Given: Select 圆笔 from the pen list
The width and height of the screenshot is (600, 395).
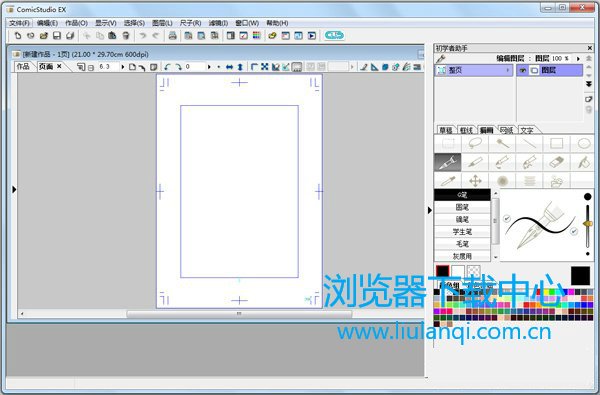Looking at the screenshot, I should (x=462, y=207).
